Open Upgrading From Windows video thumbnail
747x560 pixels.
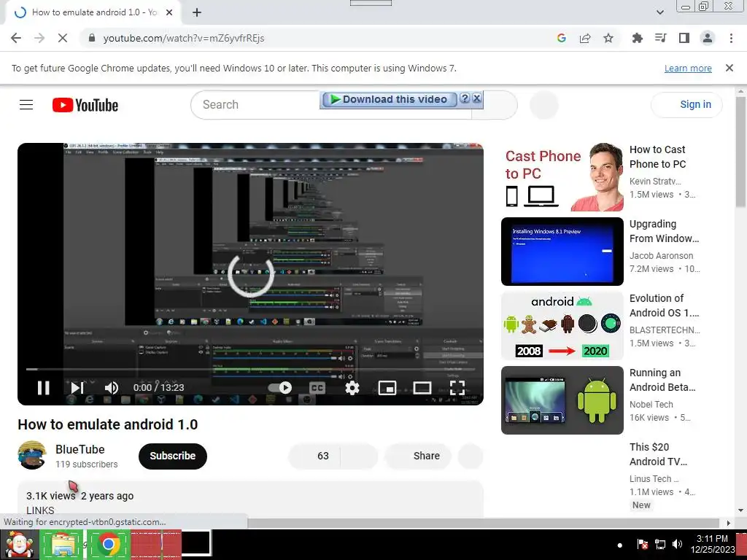click(562, 252)
